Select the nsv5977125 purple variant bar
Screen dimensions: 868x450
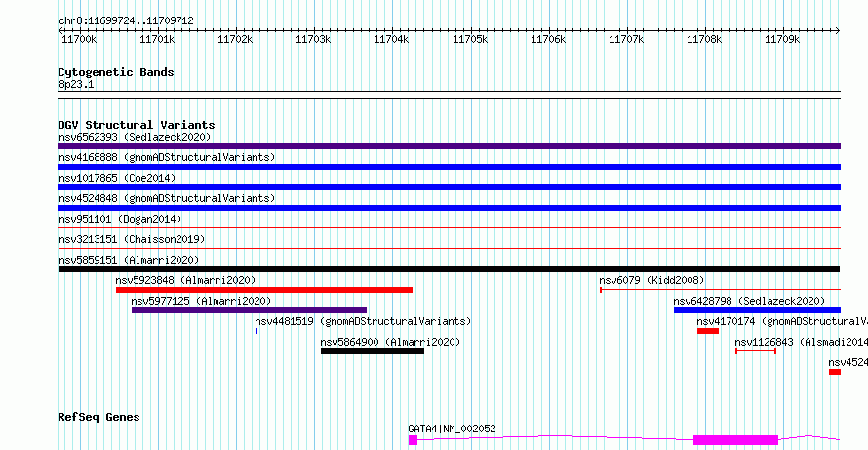pos(249,310)
